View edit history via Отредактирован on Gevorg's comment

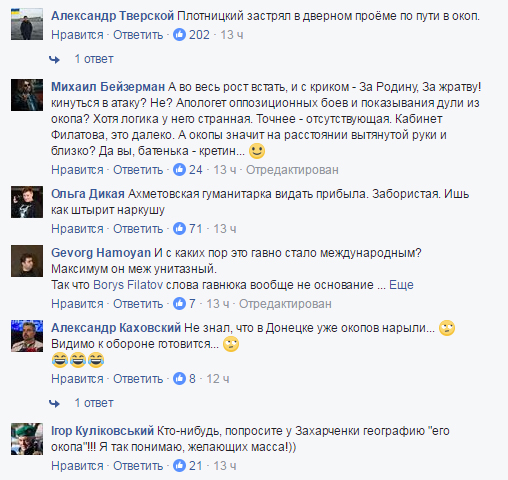[285, 304]
